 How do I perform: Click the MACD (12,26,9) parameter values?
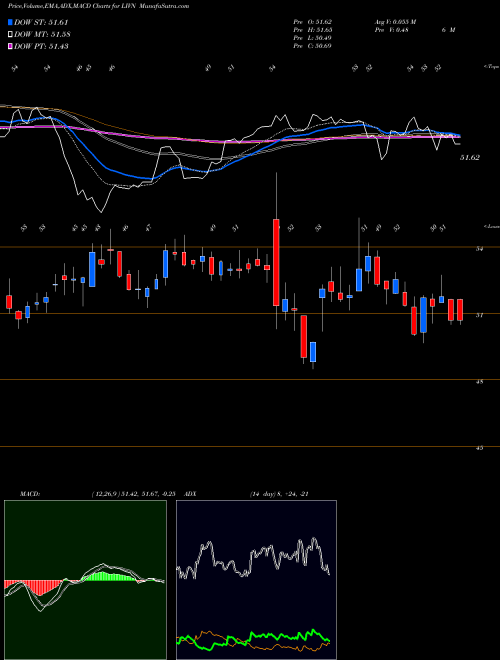click(133, 494)
